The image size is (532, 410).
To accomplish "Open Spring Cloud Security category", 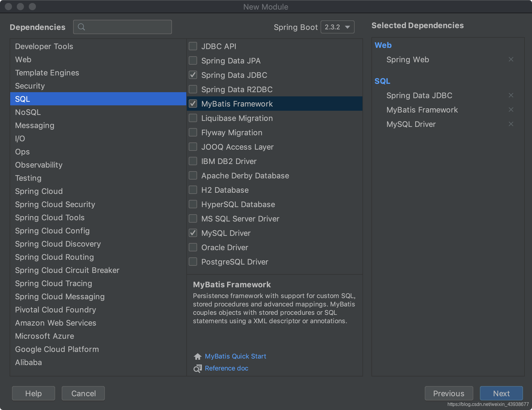I will [x=98, y=204].
